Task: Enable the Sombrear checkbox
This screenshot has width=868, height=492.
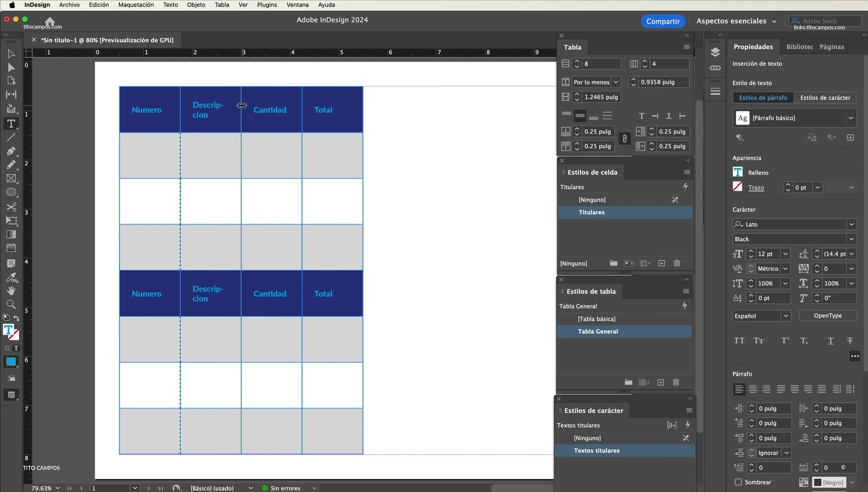Action: point(738,482)
